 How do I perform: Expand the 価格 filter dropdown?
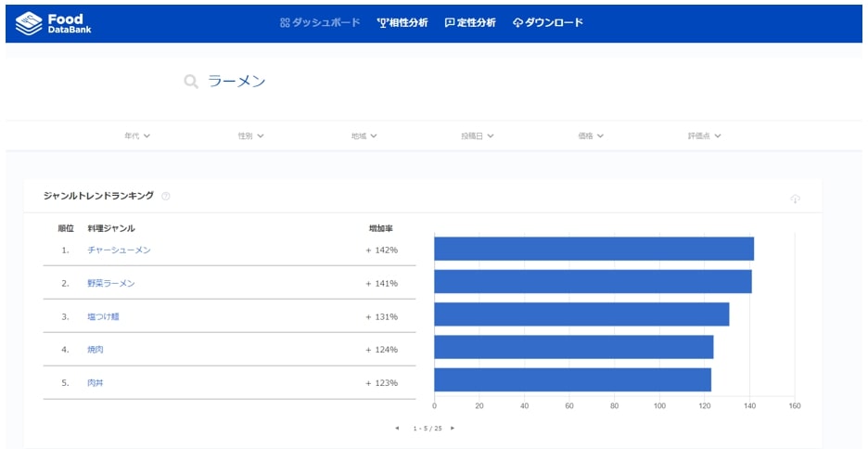coord(591,136)
